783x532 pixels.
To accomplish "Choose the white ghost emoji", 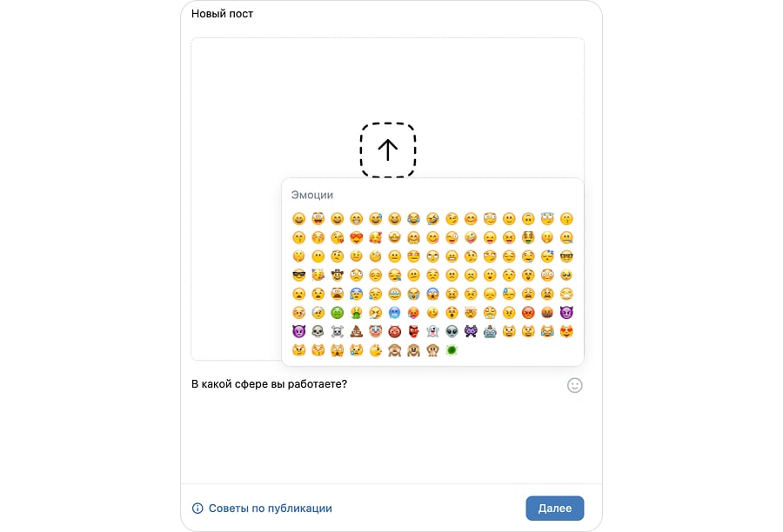I will click(433, 331).
